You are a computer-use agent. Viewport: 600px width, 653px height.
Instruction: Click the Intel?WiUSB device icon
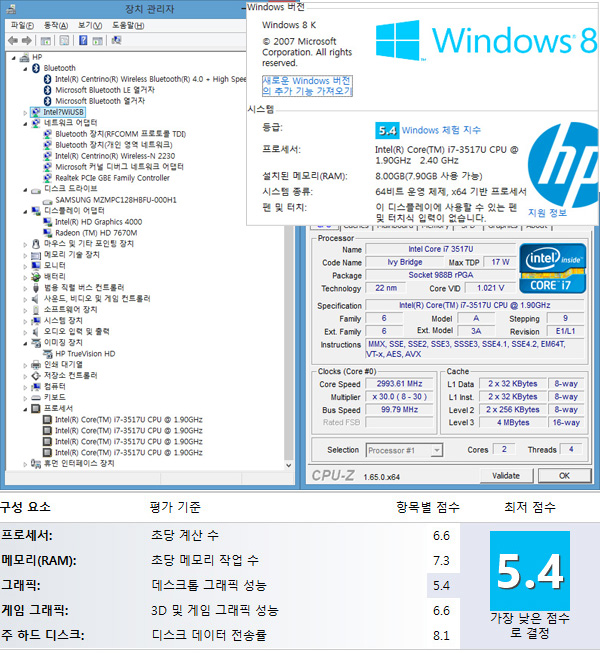click(x=36, y=112)
